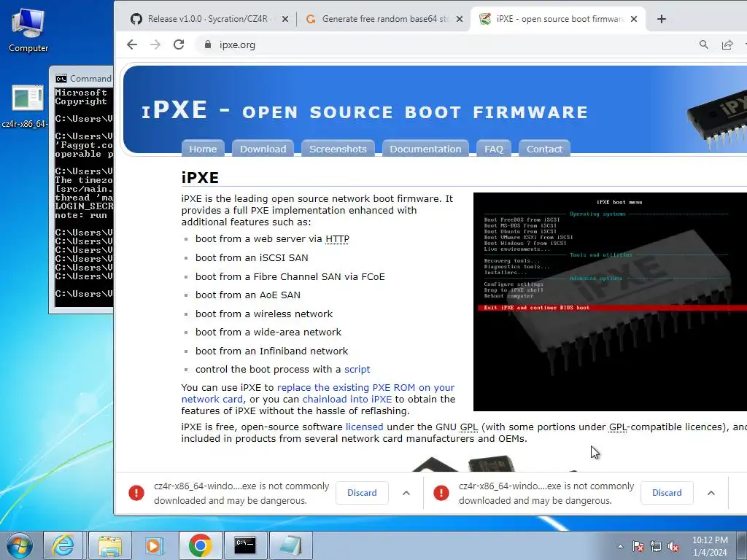Click the iPXE page heading
The height and width of the screenshot is (560, 747).
tap(200, 178)
